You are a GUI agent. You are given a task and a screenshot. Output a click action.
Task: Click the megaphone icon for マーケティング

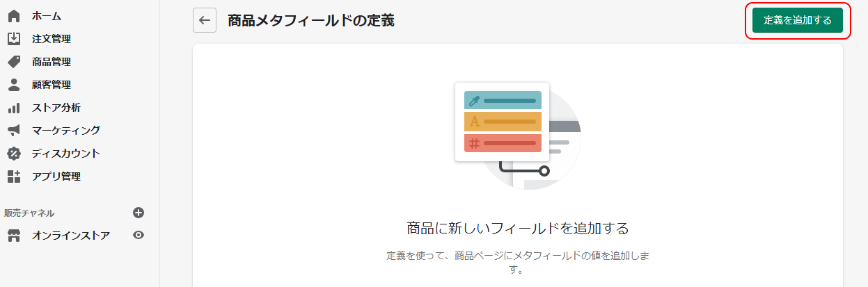14,131
